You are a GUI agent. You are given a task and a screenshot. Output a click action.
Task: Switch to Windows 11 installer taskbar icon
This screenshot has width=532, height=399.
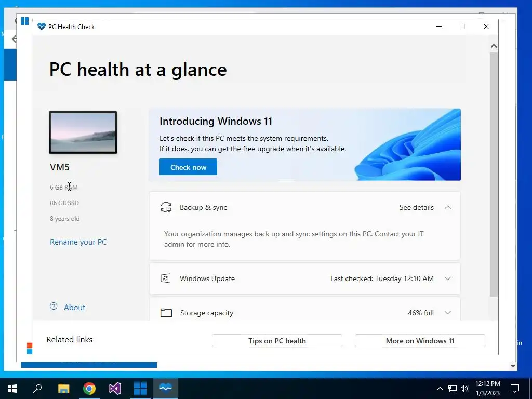[140, 389]
